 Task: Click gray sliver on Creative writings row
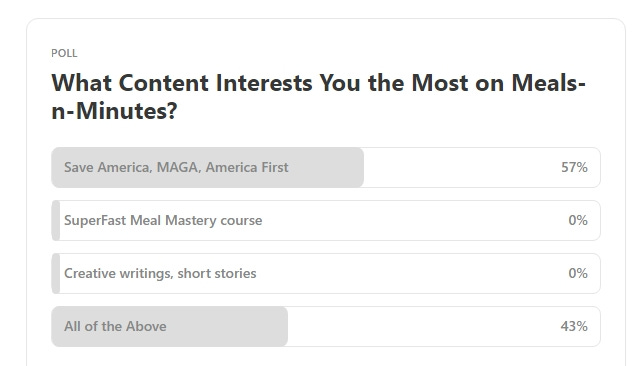[56, 273]
